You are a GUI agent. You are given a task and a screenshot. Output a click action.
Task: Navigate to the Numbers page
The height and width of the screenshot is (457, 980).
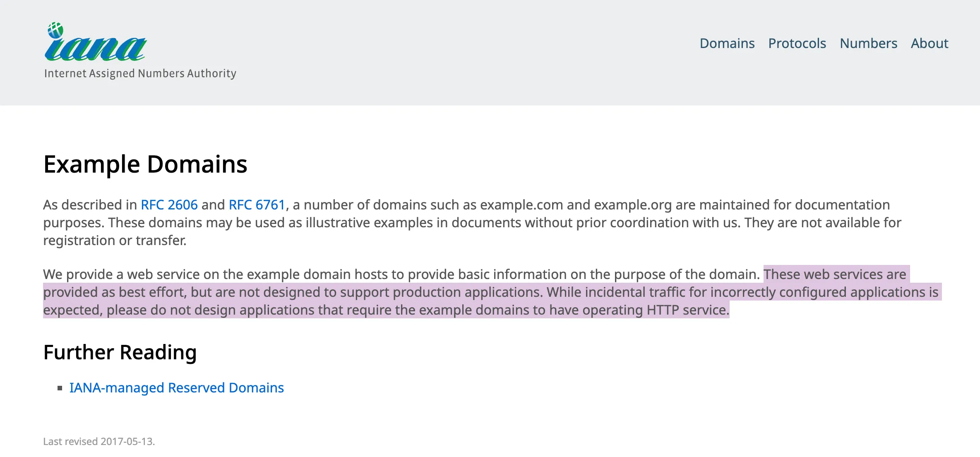[869, 43]
